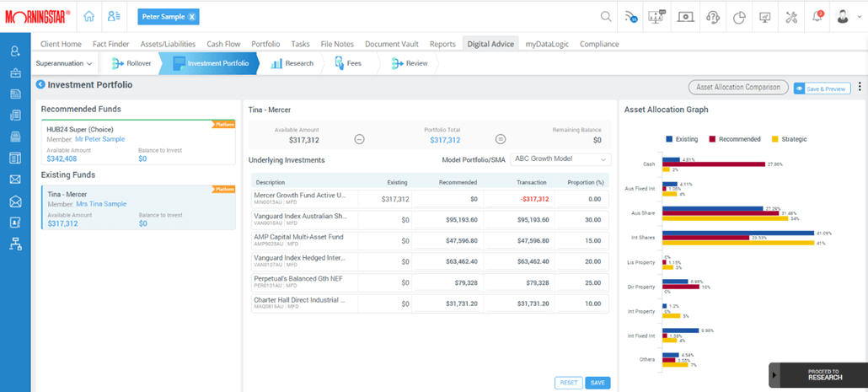
Task: Click the briefcase icon in left sidebar
Action: point(15,72)
